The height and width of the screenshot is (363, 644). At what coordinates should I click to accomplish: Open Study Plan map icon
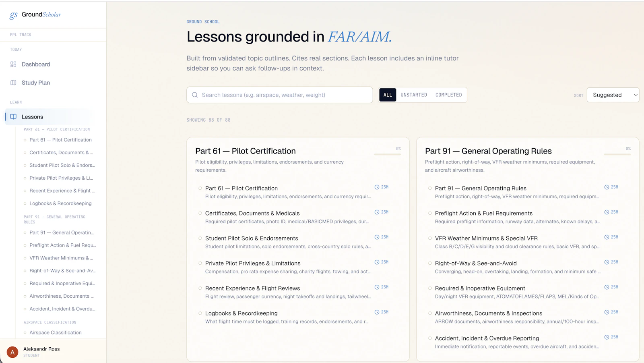13,83
